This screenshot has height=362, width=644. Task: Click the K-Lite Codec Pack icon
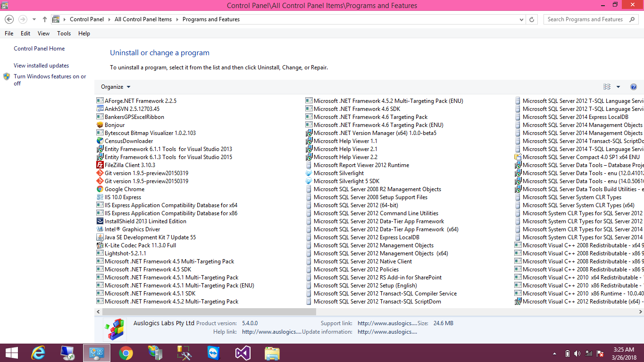pos(100,245)
